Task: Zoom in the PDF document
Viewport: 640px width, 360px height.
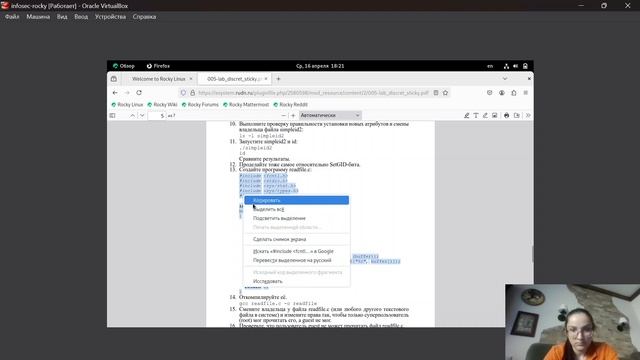Action: pos(293,116)
